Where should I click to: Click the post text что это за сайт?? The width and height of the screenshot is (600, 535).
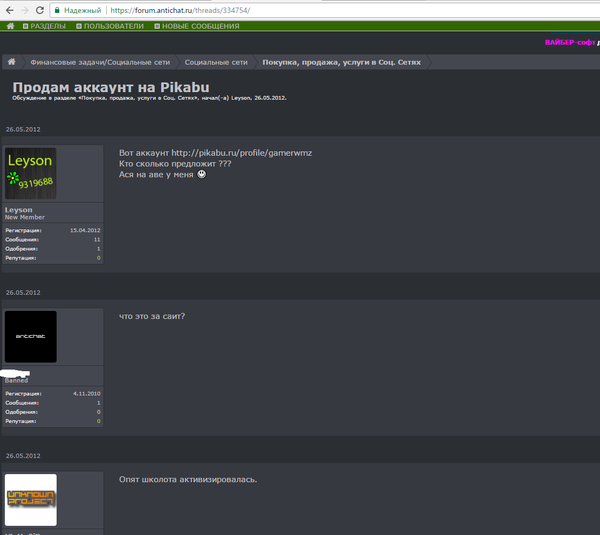point(152,316)
